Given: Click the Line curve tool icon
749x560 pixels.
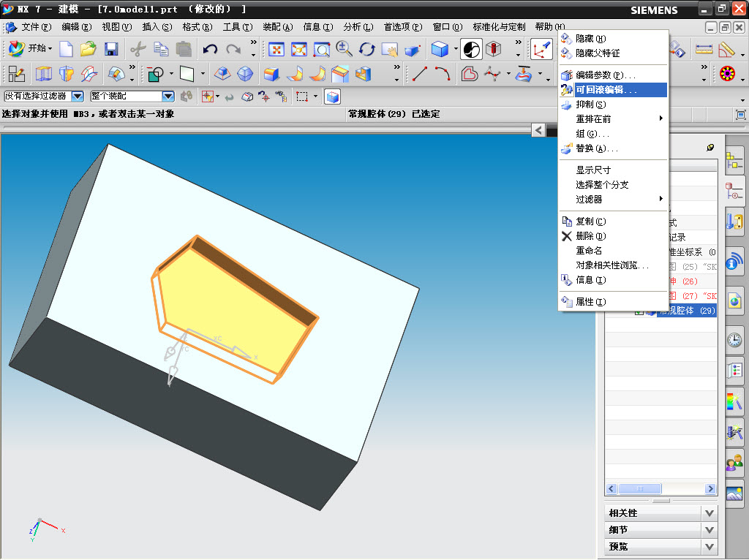Looking at the screenshot, I should click(x=419, y=74).
